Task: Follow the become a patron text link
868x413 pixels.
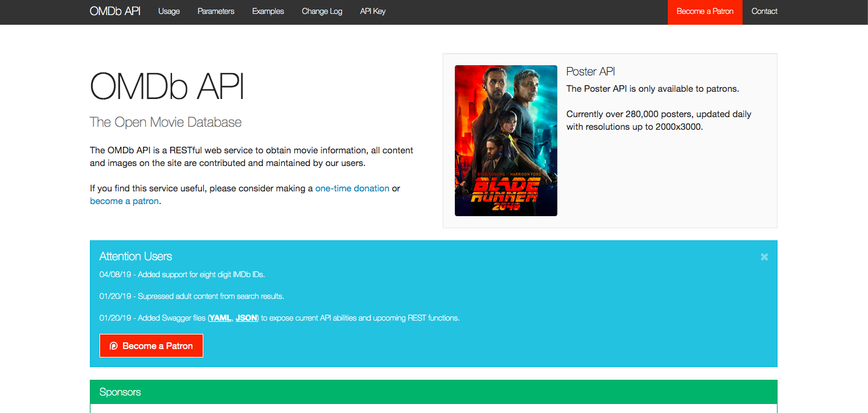Action: tap(124, 201)
